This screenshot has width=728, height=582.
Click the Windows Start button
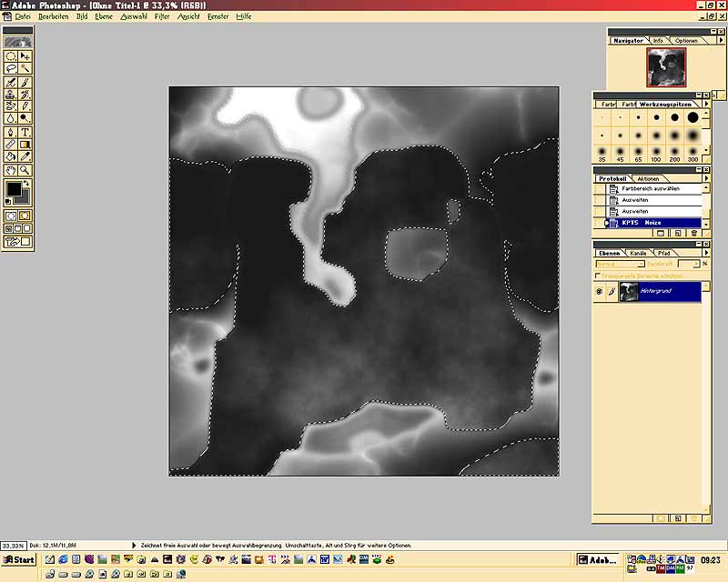pyautogui.click(x=18, y=559)
